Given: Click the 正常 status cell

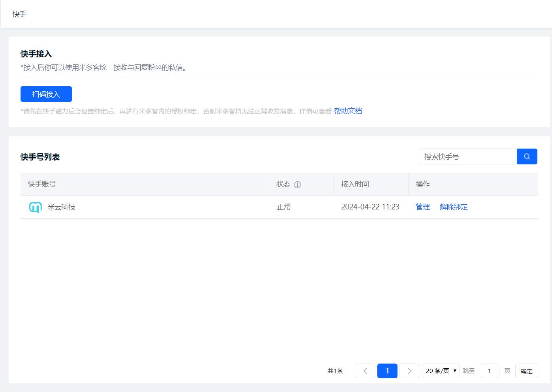Looking at the screenshot, I should coord(284,207).
